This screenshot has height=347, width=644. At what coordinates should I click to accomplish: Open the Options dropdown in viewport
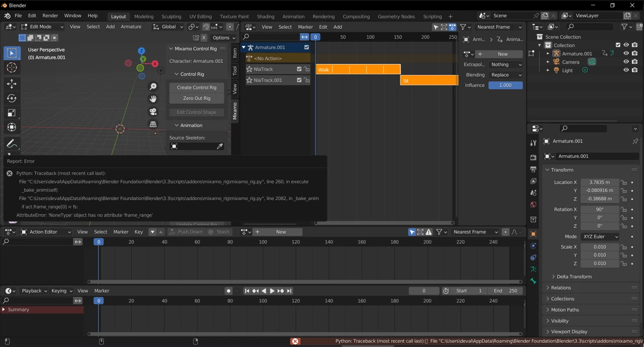click(x=224, y=38)
